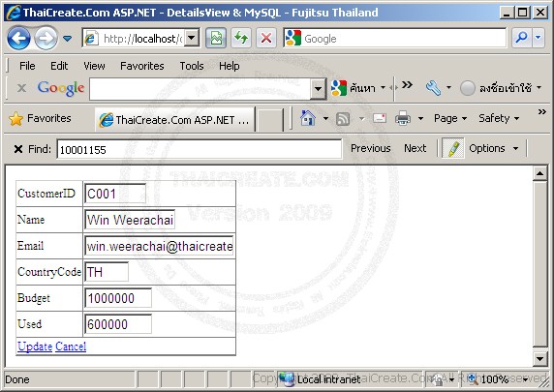This screenshot has width=554, height=392.
Task: Expand Google toolbar hidden buttons chevron
Action: (x=407, y=85)
